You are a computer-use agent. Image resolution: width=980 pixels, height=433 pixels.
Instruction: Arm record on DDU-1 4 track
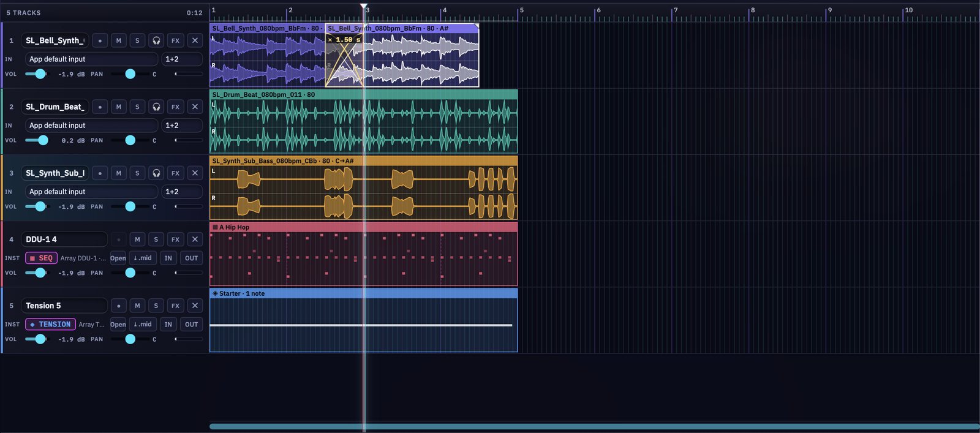pyautogui.click(x=119, y=239)
